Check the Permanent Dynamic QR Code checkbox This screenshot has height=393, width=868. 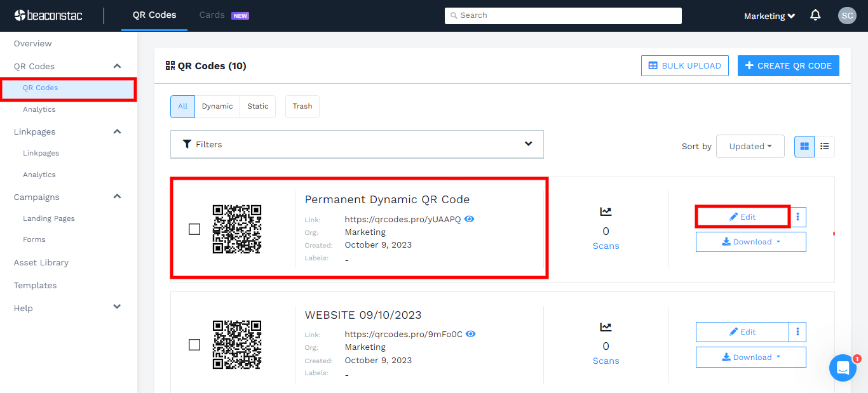click(x=194, y=229)
